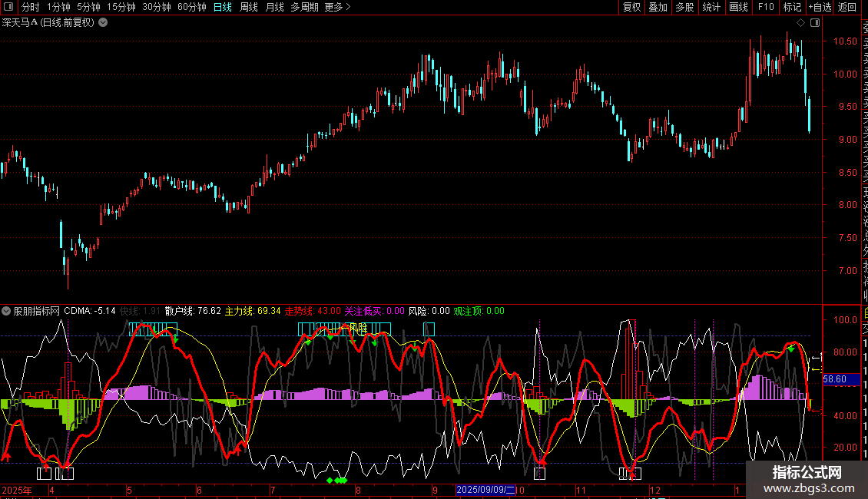
Task: Expand the 股朋指标网 indicator dropdown arrow
Action: pos(6,311)
